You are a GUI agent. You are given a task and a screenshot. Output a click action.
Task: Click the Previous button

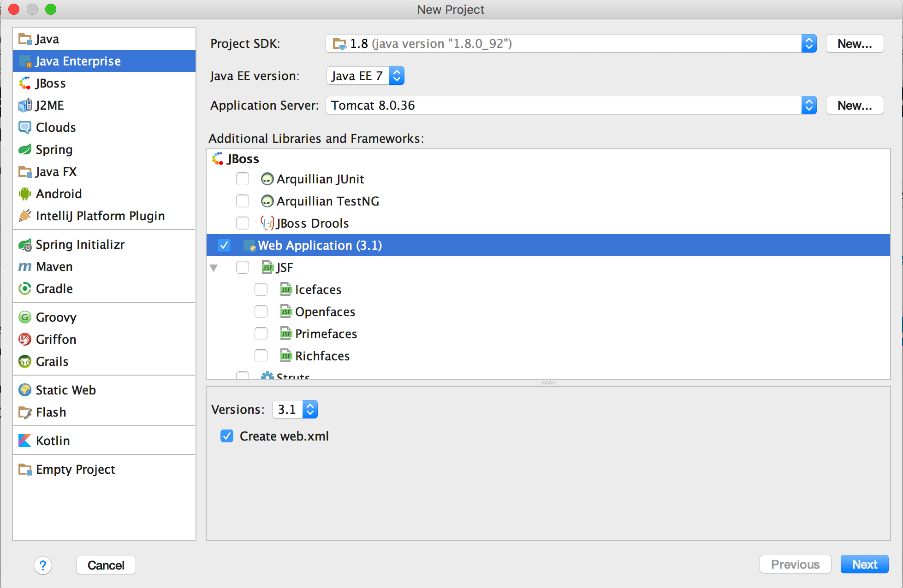pos(795,564)
